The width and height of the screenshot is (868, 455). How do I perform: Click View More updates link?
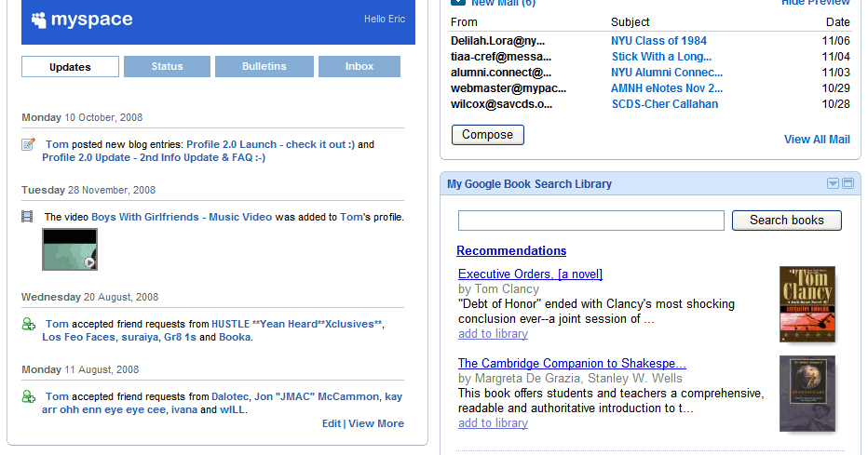[x=376, y=423]
